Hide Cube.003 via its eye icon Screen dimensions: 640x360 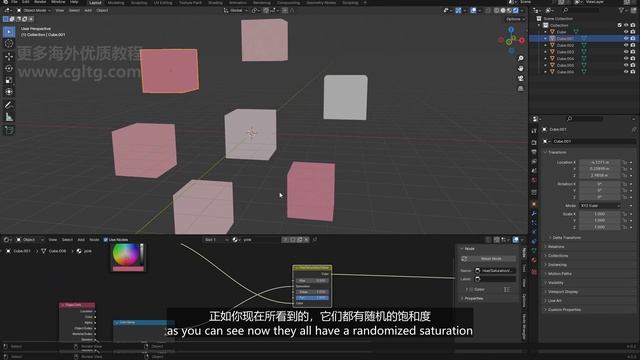click(626, 52)
